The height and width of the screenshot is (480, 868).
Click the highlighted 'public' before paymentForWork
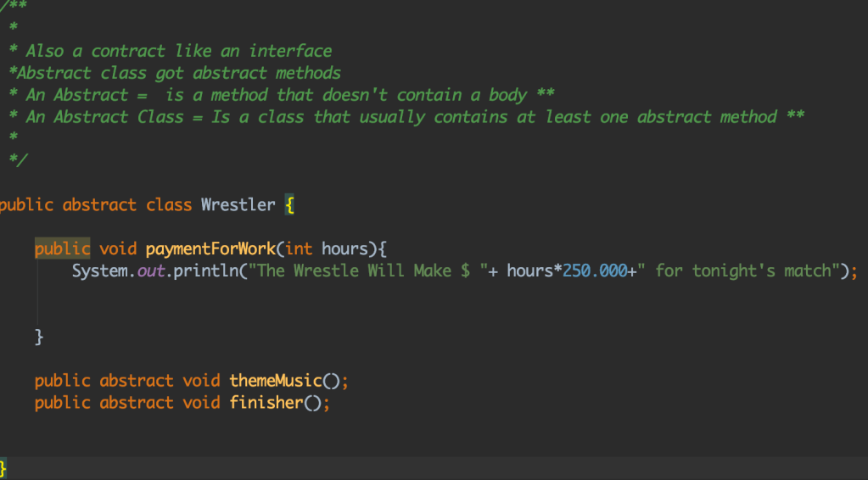(x=62, y=248)
